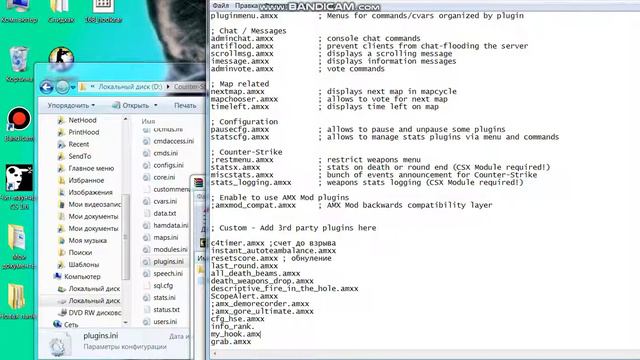The height and width of the screenshot is (360, 640).
Task: Click Локальный диск (D:) in address bar
Action: (130, 87)
